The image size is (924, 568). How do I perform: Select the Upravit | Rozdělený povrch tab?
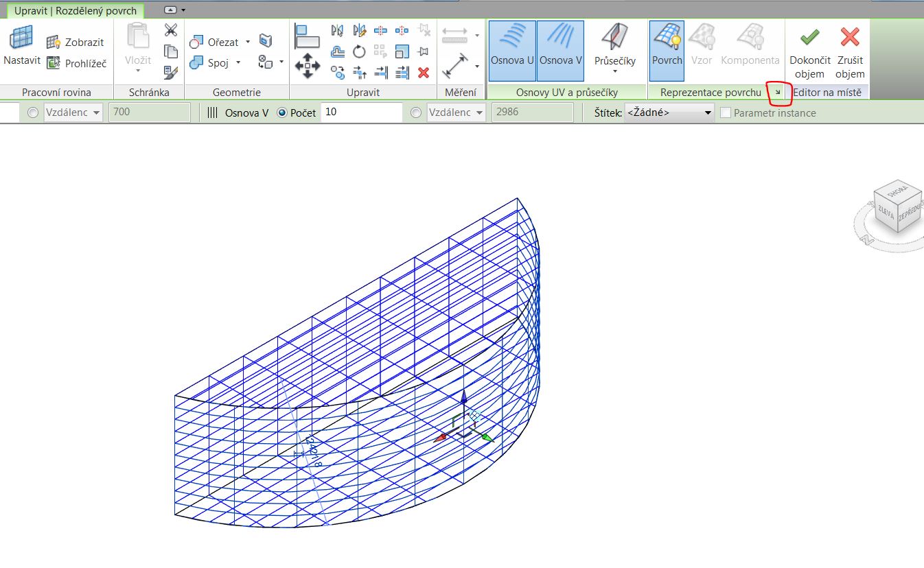(x=76, y=11)
